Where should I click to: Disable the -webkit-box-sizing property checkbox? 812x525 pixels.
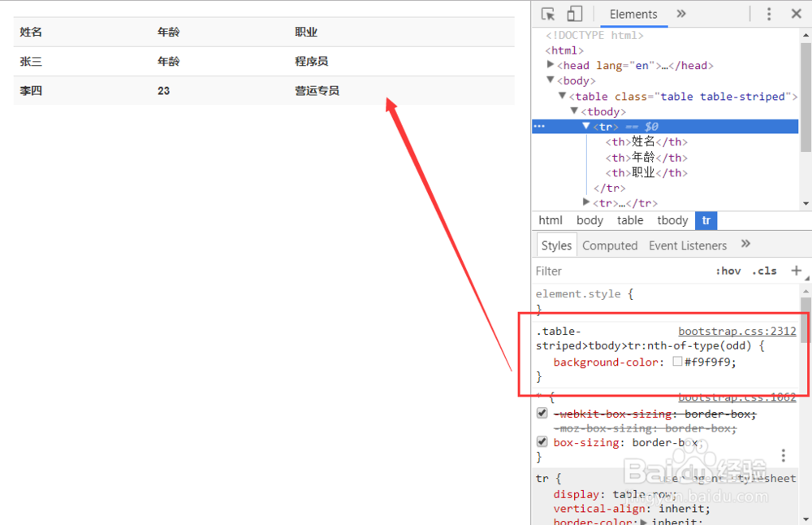click(x=542, y=413)
